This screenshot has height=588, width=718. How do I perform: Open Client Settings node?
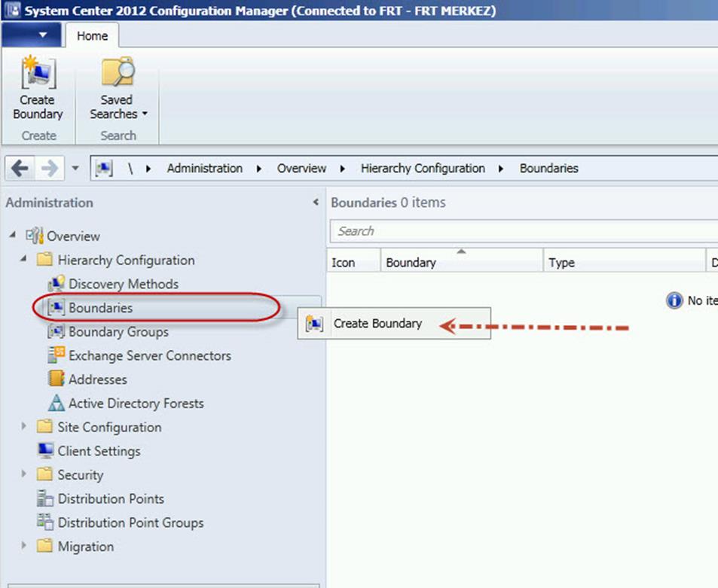99,451
